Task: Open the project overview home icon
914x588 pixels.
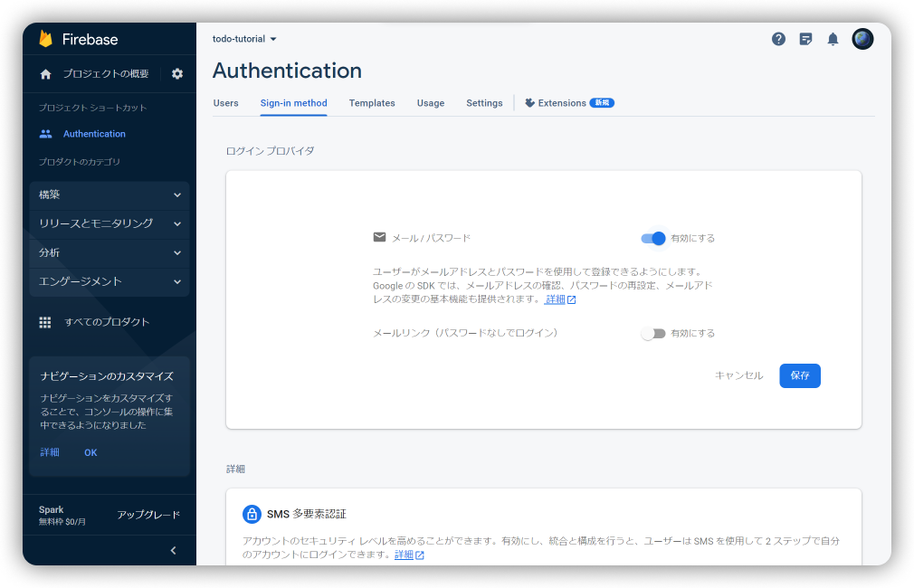Action: point(45,74)
